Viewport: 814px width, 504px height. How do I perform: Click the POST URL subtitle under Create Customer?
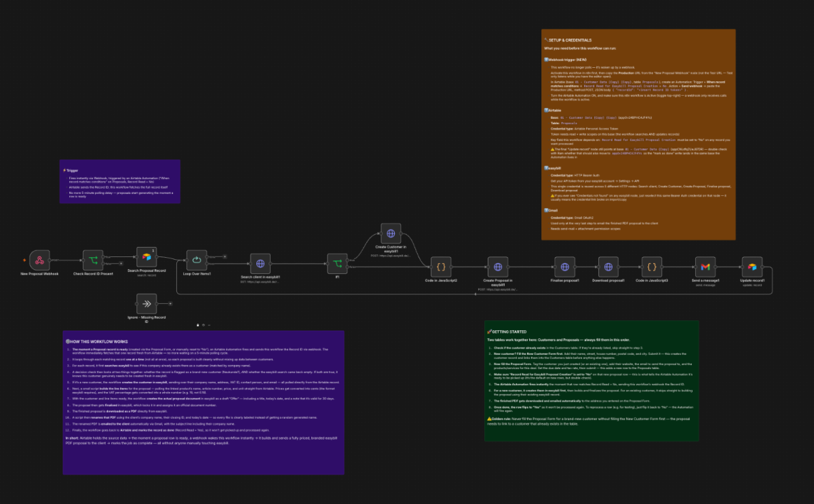(391, 256)
